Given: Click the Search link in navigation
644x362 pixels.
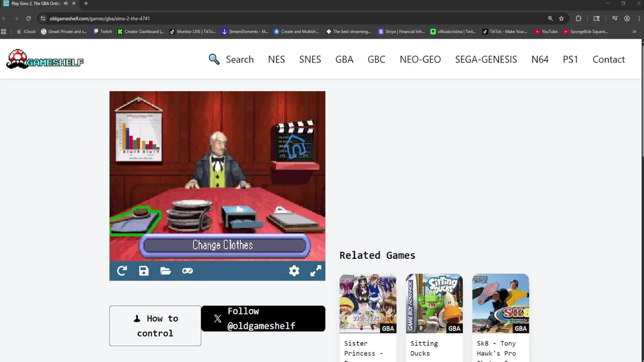Looking at the screenshot, I should 239,59.
